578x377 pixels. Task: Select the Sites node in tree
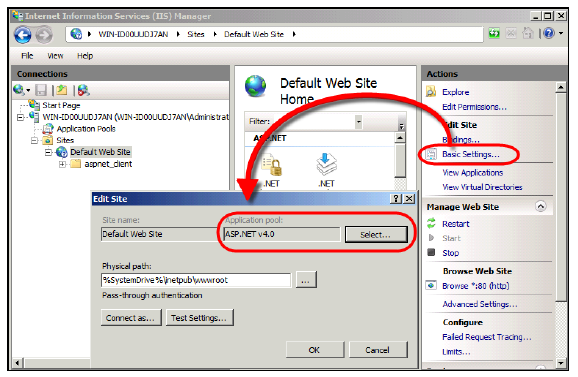pos(65,140)
